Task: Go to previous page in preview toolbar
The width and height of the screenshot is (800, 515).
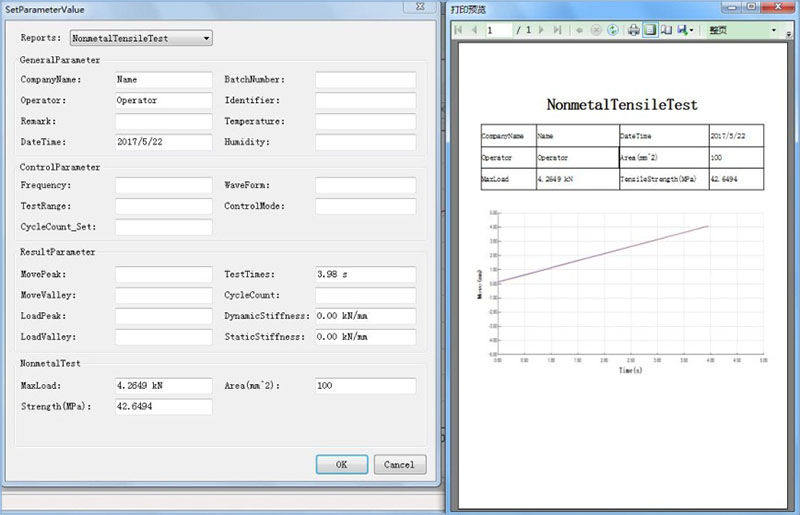Action: (474, 30)
